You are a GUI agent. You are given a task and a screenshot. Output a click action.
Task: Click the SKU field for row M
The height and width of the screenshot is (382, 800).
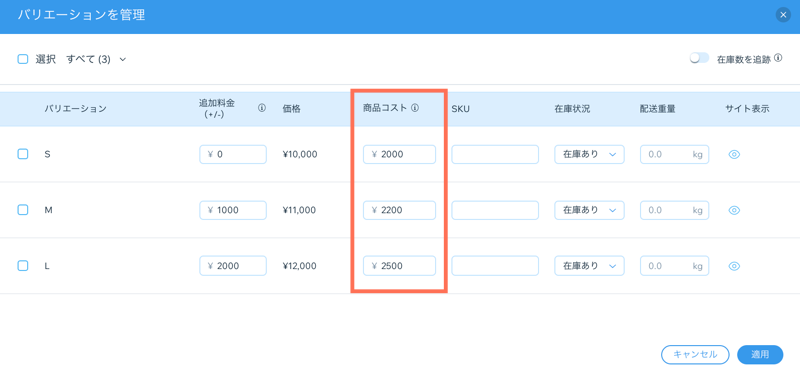point(495,210)
